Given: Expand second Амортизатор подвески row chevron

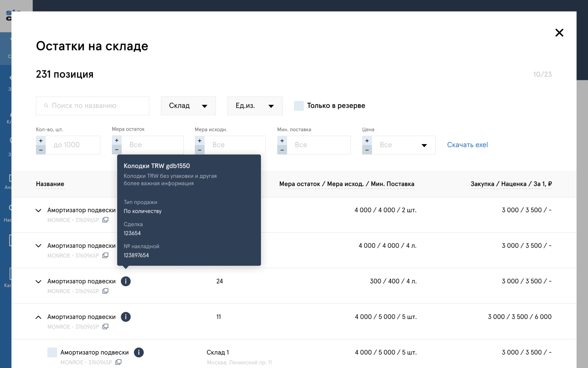Looking at the screenshot, I should tap(38, 246).
